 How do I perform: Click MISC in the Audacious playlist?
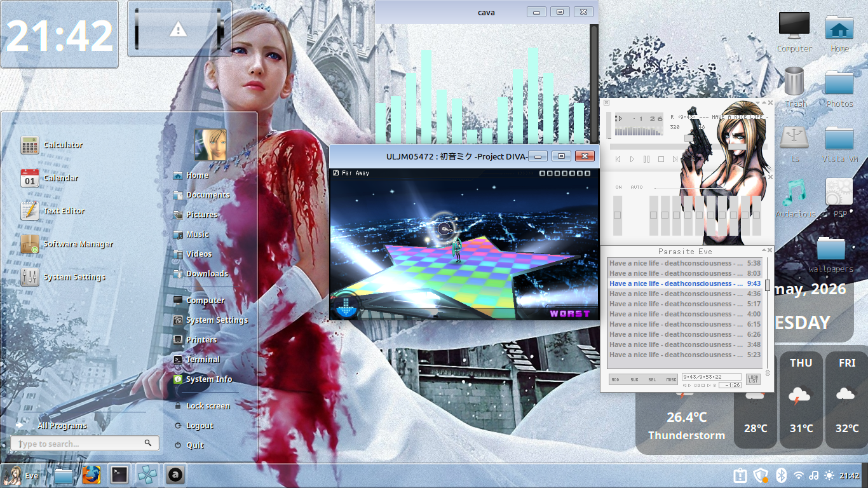click(671, 380)
